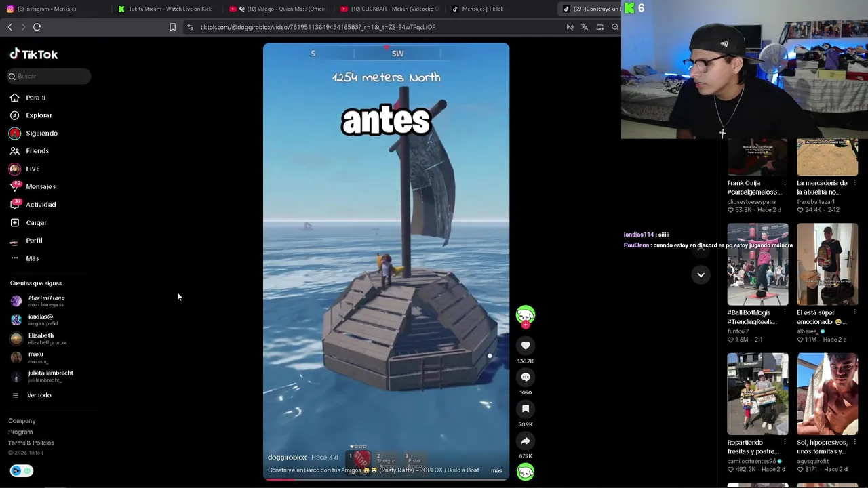Seek on the video progress bar
The image size is (868, 488).
[x=386, y=479]
